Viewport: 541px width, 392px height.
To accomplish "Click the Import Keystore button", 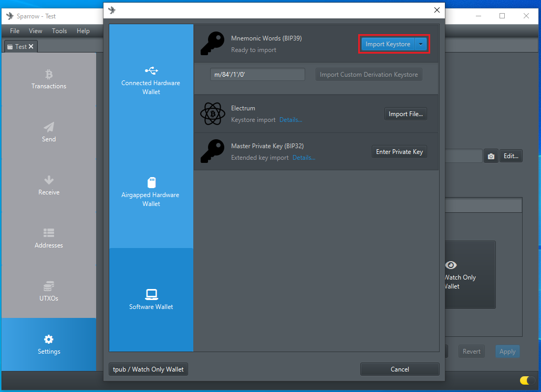I will [388, 44].
